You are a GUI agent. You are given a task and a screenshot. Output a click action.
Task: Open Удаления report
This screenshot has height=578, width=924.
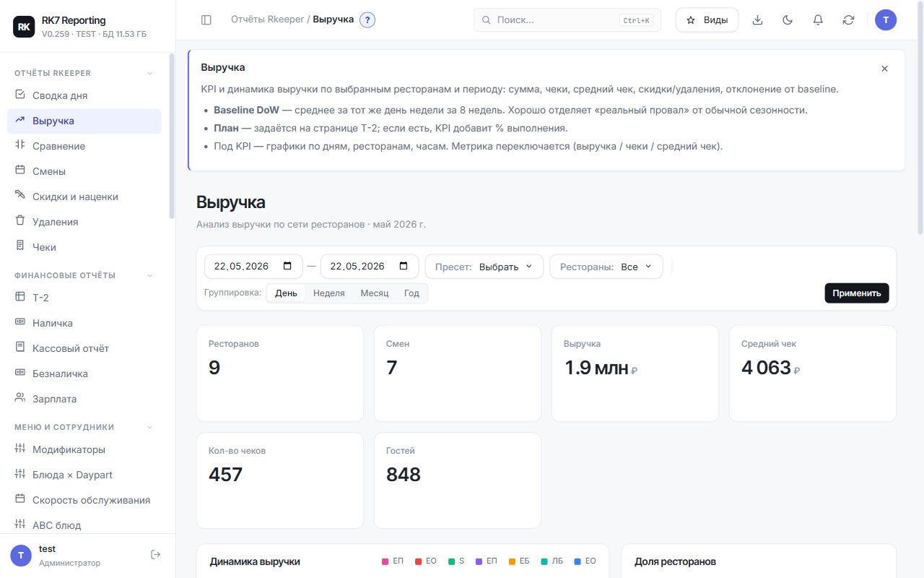click(x=84, y=222)
